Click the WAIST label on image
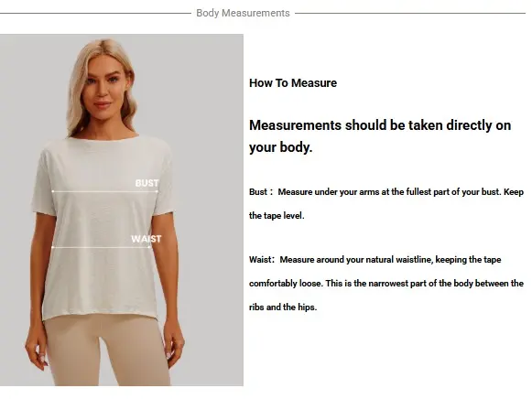This screenshot has width=532, height=399. 147,239
